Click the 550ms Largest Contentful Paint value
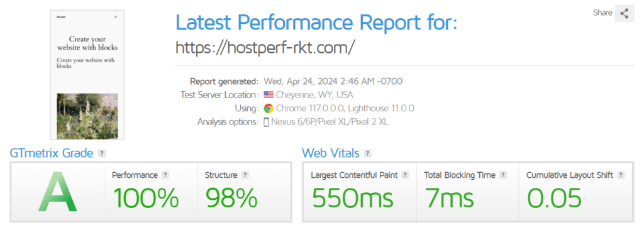This screenshot has height=240, width=644. click(352, 198)
